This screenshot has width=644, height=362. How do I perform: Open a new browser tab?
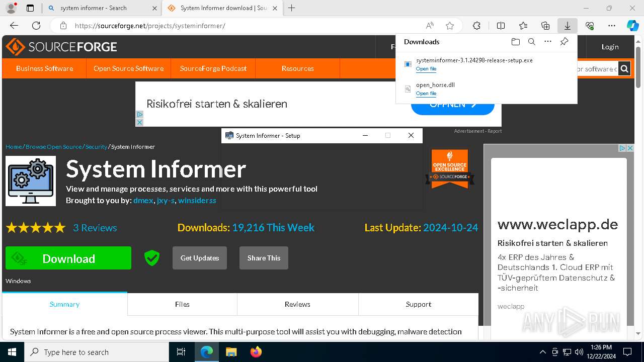pos(292,8)
